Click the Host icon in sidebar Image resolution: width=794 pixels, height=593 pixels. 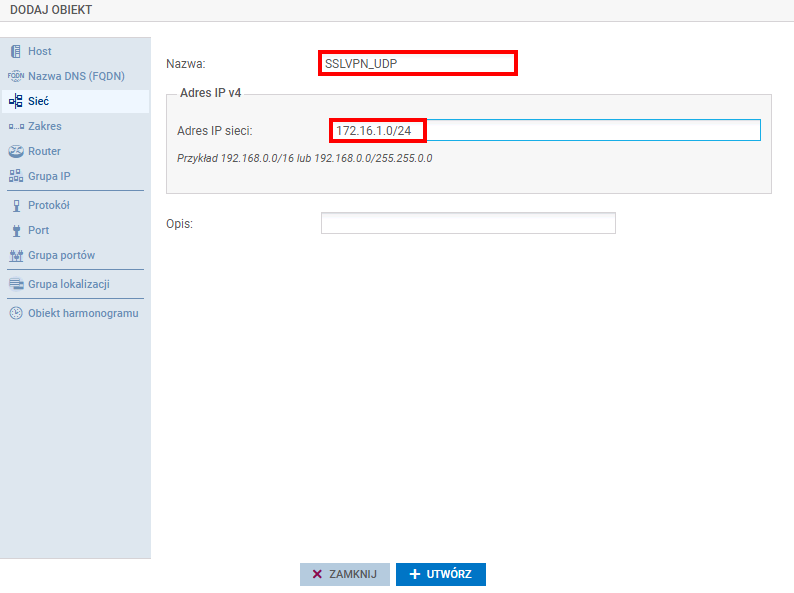(16, 51)
